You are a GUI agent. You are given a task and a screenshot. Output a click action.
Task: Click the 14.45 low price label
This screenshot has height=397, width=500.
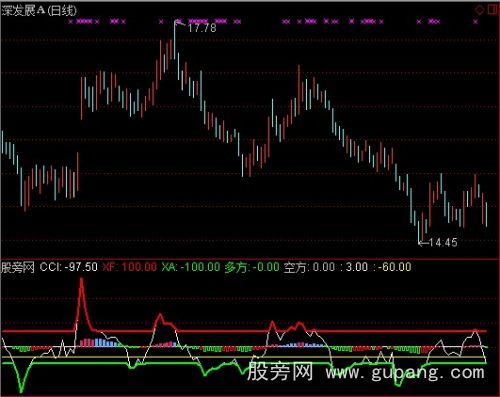pos(443,242)
